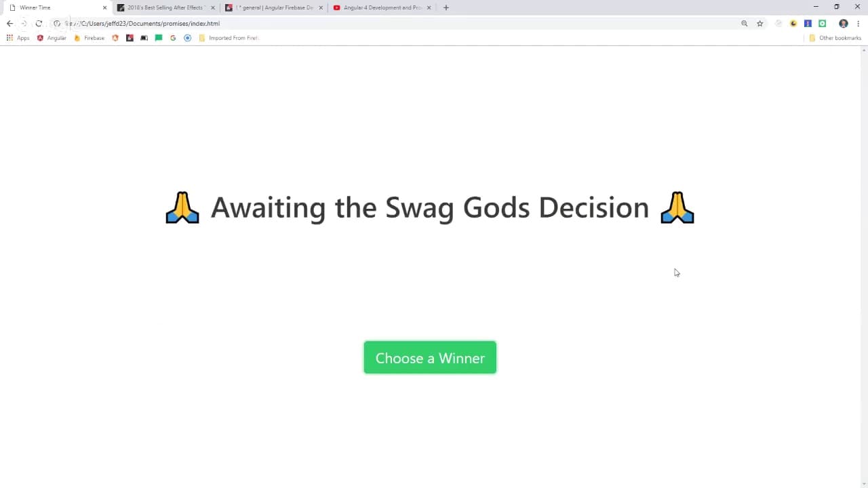This screenshot has width=868, height=488.
Task: Open the Apps shortcut in bookmarks bar
Action: [x=18, y=38]
